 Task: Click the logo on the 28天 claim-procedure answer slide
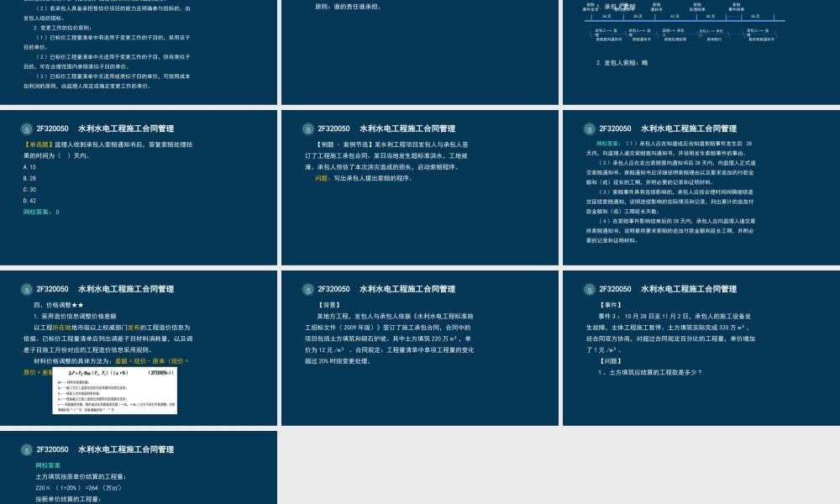click(589, 129)
